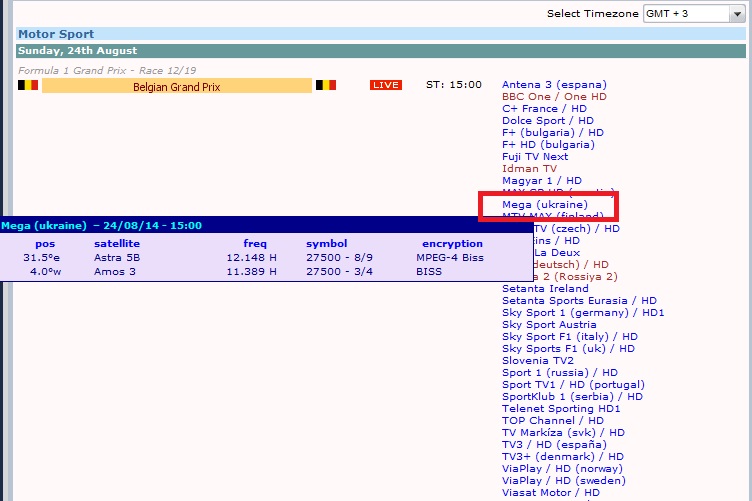Open the Antena 3 (espana) channel link
Image resolution: width=752 pixels, height=501 pixels.
[x=554, y=85]
